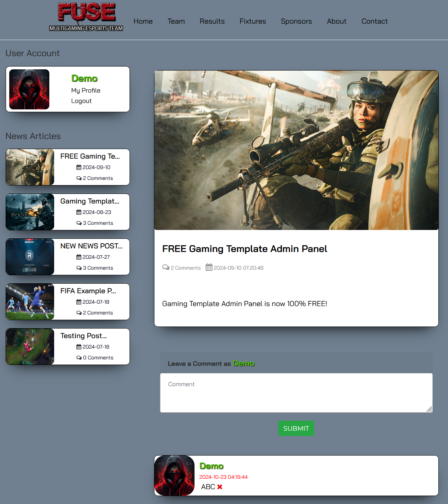Click the Demo user avatar in User Account
448x504 pixels.
pyautogui.click(x=29, y=89)
